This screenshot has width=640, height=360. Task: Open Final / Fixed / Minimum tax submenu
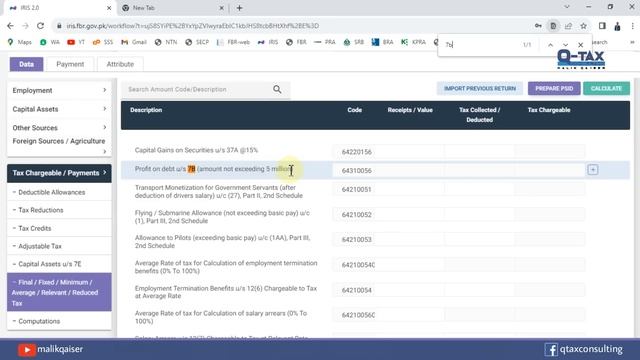(x=59, y=292)
